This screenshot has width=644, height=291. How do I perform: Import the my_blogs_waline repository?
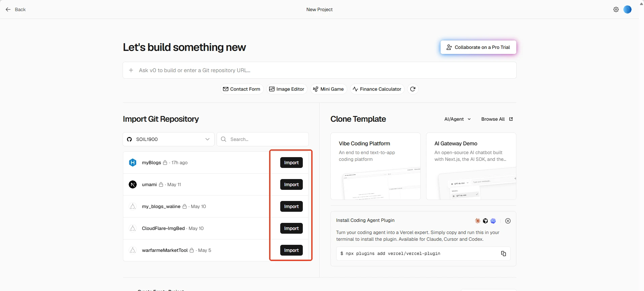pos(291,206)
